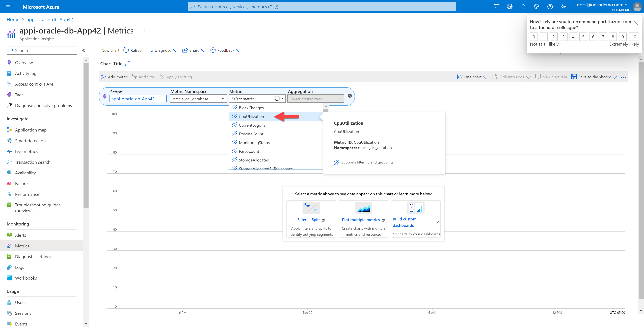This screenshot has height=327, width=644.
Task: Expand the Diagnose dropdown
Action: [163, 50]
